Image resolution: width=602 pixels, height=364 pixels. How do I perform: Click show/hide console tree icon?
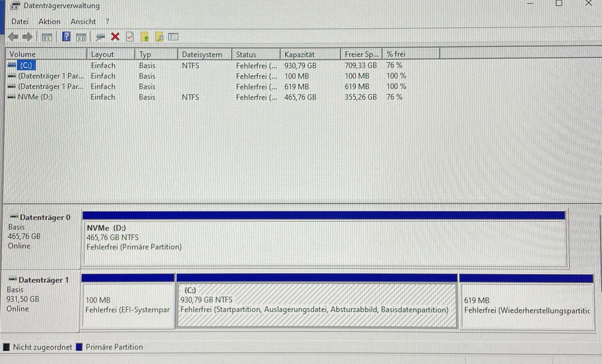[47, 37]
